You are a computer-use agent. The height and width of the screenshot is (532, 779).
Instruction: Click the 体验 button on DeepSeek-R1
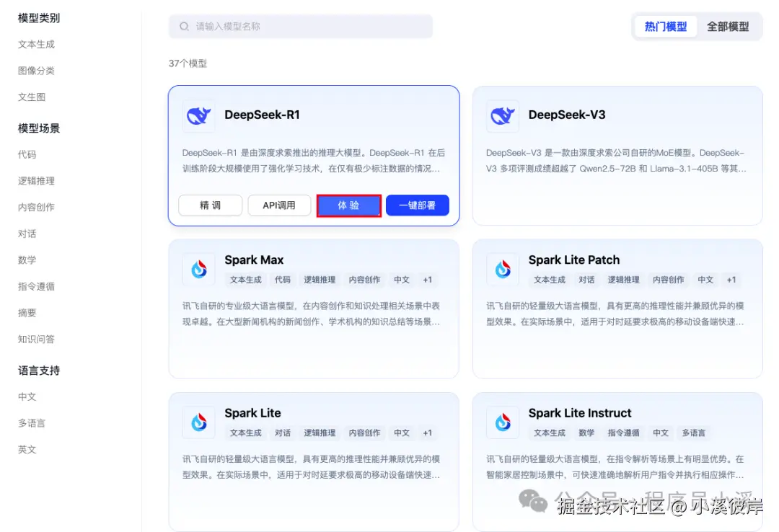(x=349, y=205)
